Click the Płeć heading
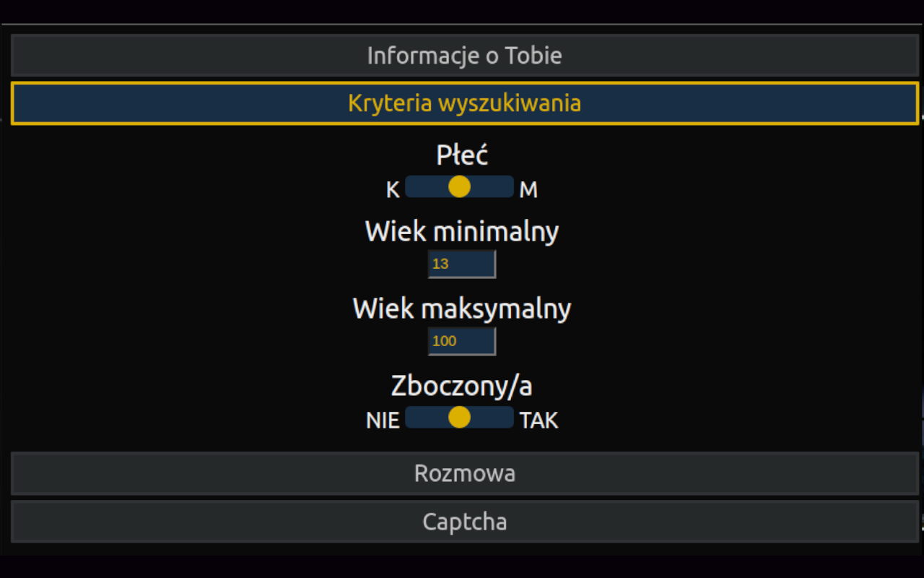Screen dimensions: 924x578 (462, 155)
